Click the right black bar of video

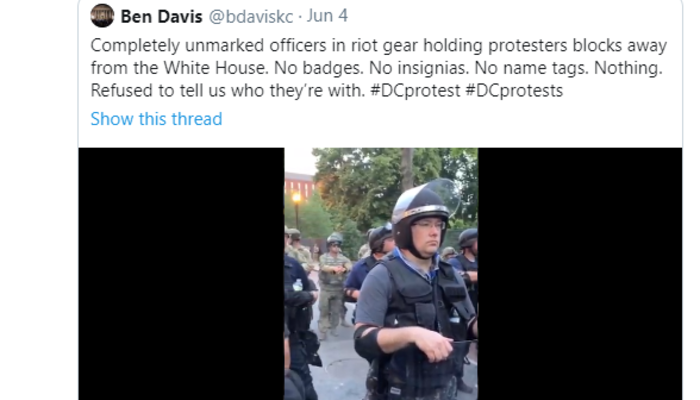tap(580, 274)
